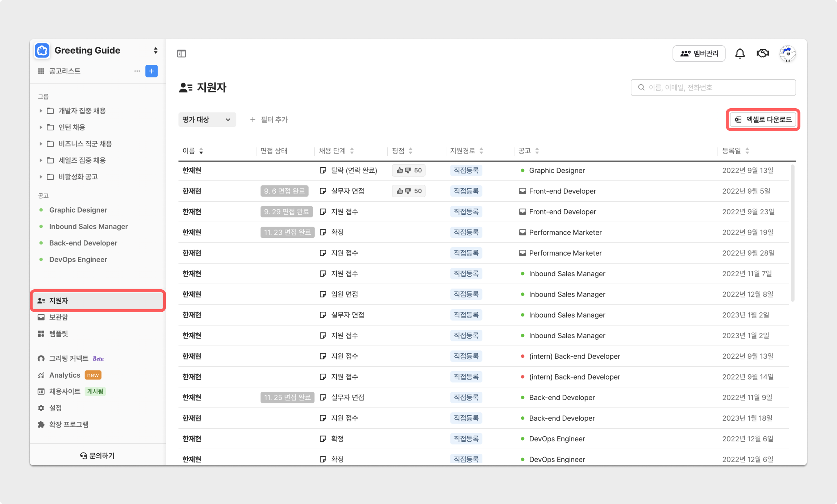
Task: Click the note icon on 임원 면접 row
Action: 323,294
